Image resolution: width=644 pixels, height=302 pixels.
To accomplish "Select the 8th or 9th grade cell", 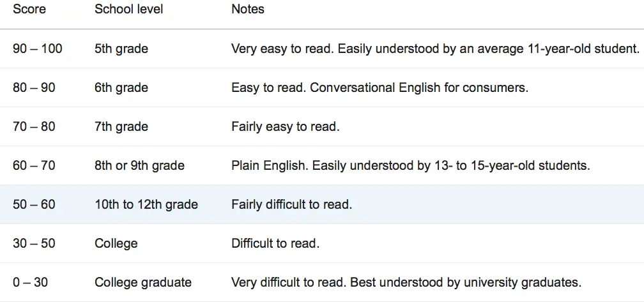I will [x=139, y=165].
